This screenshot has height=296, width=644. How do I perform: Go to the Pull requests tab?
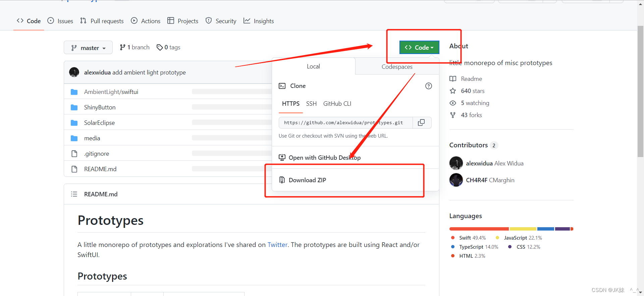pos(102,21)
